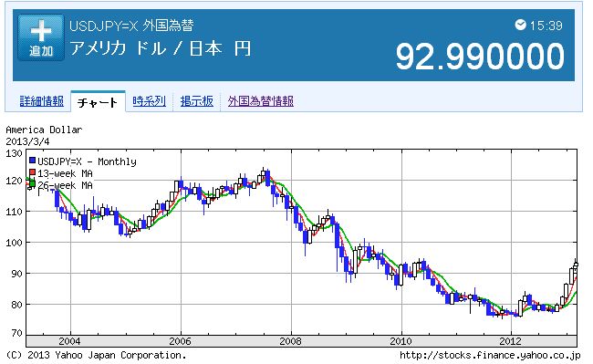Click the Yahoo Japan Corporation copyright text
The height and width of the screenshot is (364, 593).
[x=96, y=355]
